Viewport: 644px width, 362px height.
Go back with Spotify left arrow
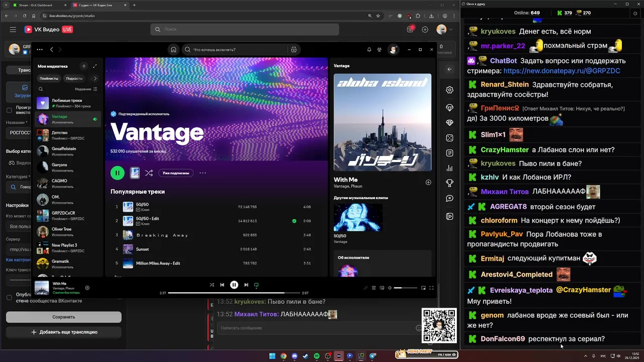click(x=51, y=50)
